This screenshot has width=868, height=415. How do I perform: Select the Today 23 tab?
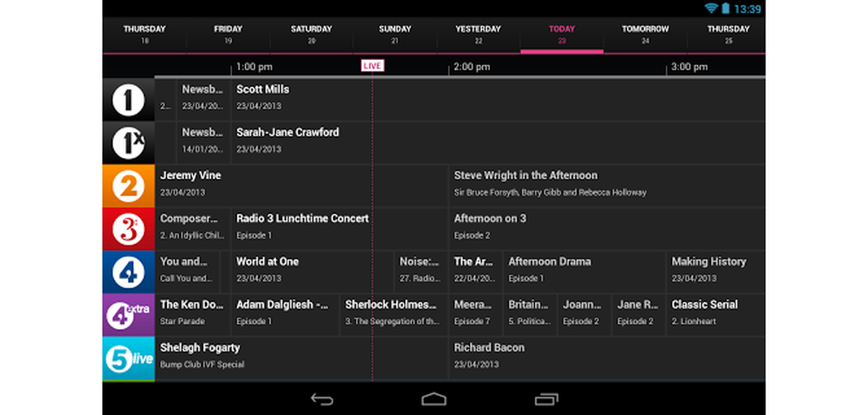(x=562, y=34)
